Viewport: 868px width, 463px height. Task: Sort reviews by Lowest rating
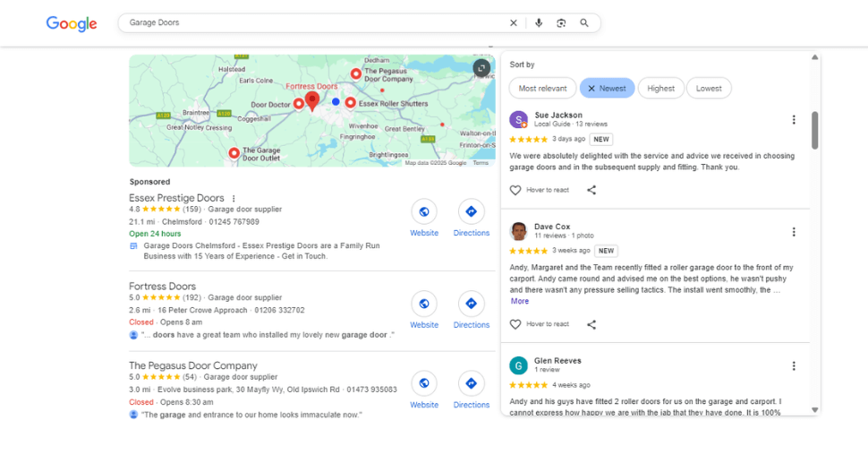coord(709,88)
